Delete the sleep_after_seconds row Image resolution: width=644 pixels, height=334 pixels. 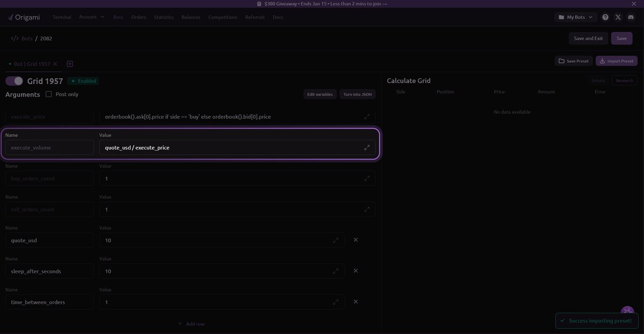[x=355, y=271]
